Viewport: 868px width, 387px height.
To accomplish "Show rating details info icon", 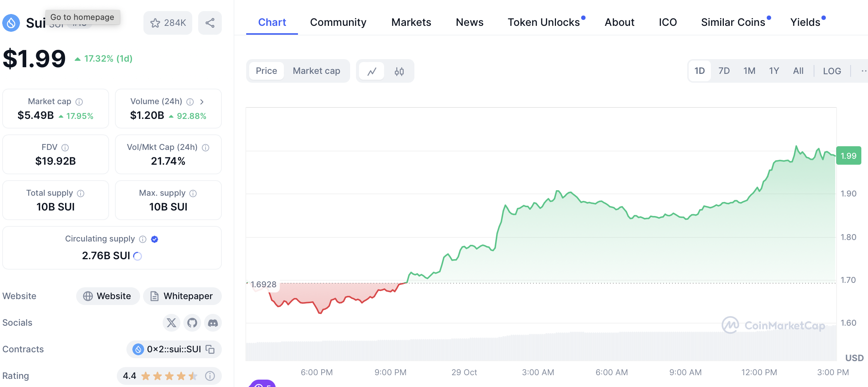I will tap(210, 376).
